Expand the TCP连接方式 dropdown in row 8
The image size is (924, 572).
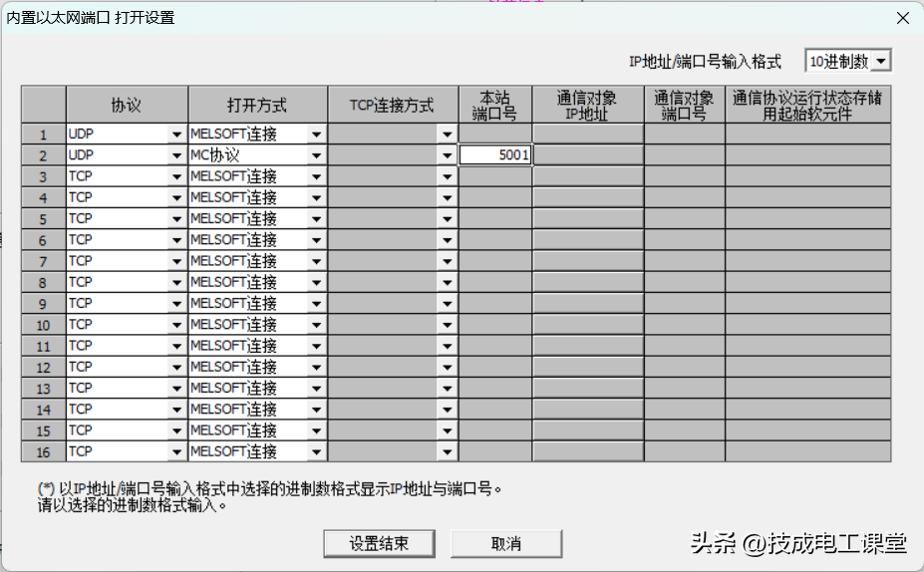click(447, 282)
